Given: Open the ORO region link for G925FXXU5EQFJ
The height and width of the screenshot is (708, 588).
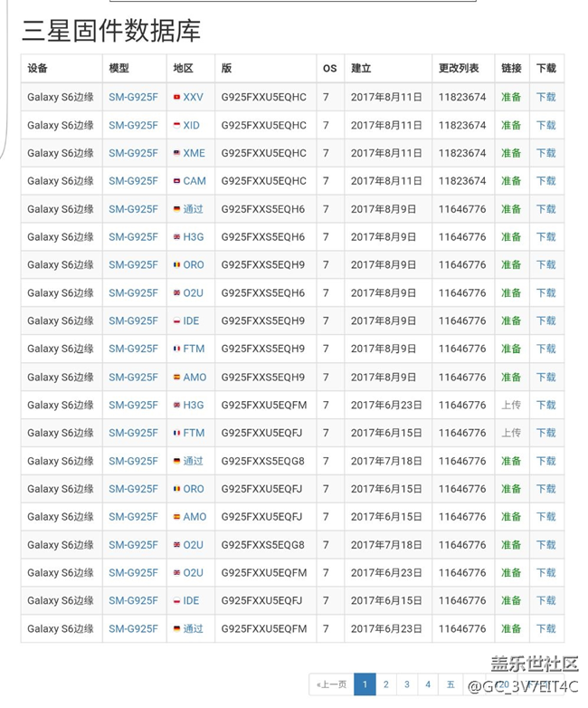Looking at the screenshot, I should [194, 489].
